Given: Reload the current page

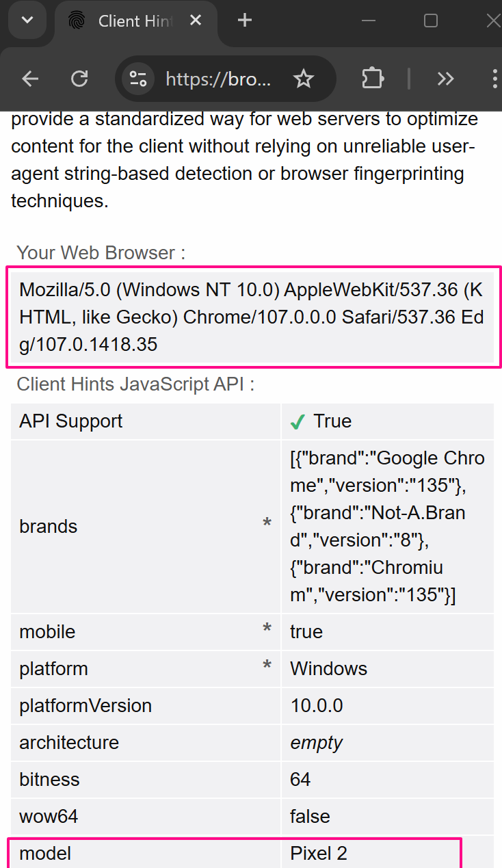Looking at the screenshot, I should click(79, 79).
